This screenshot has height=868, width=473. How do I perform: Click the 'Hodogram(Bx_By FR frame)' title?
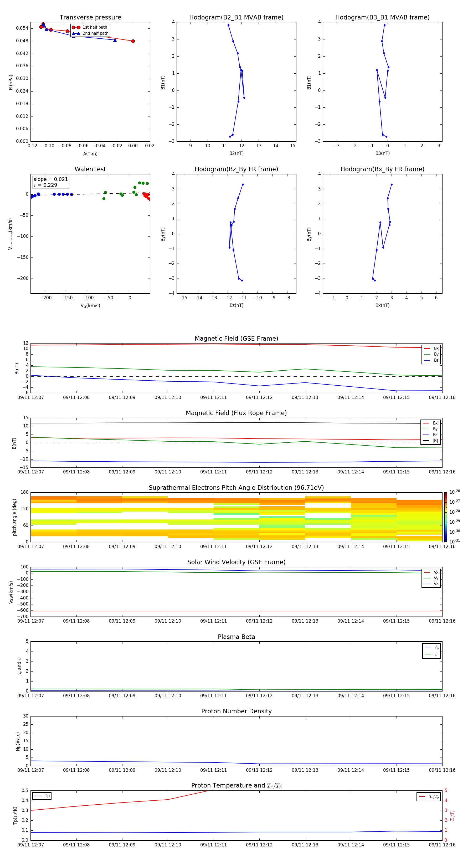coord(382,169)
